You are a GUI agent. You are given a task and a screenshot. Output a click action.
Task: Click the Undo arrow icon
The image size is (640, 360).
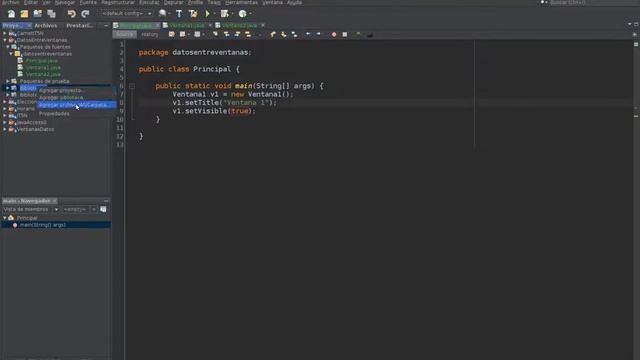71,13
